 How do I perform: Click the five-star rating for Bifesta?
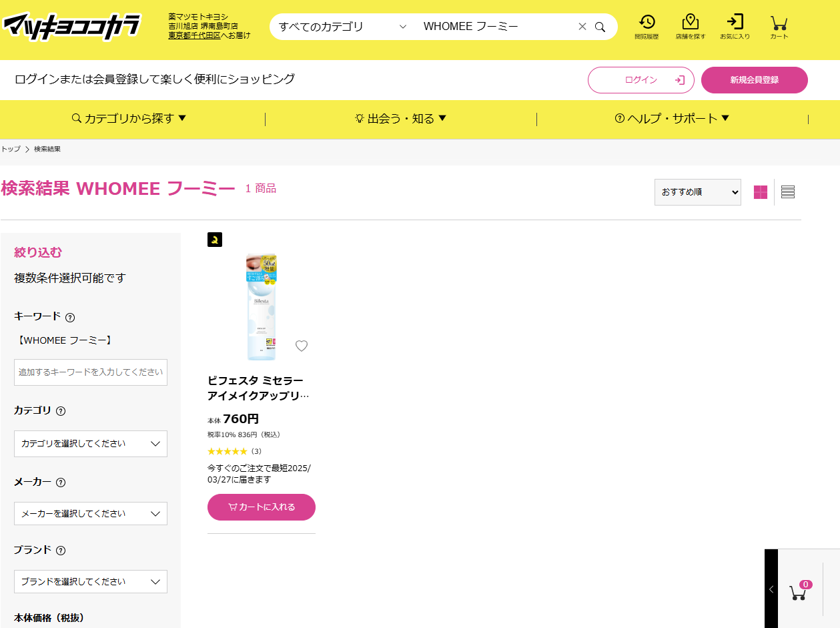click(x=228, y=452)
